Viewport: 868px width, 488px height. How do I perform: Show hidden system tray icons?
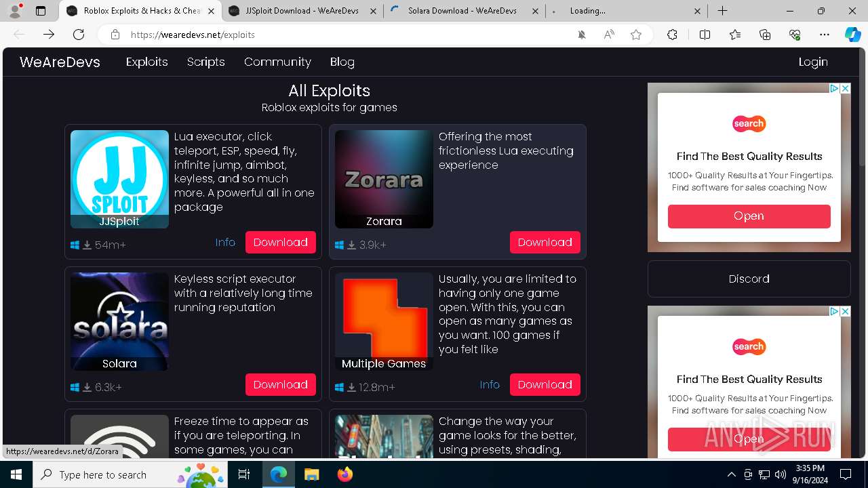(731, 474)
